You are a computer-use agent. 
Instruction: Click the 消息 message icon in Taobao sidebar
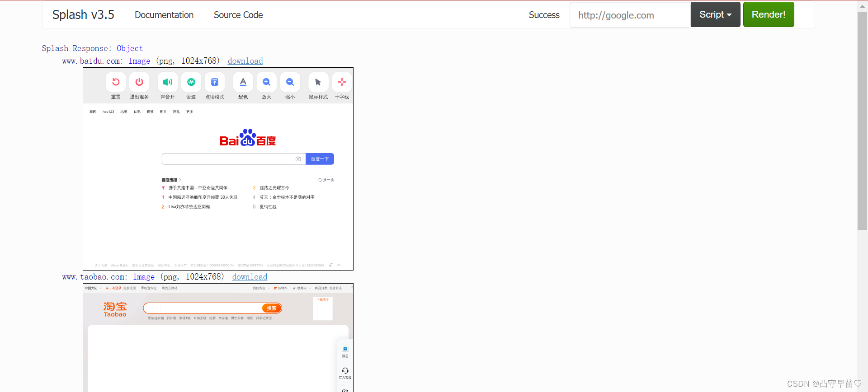(345, 349)
